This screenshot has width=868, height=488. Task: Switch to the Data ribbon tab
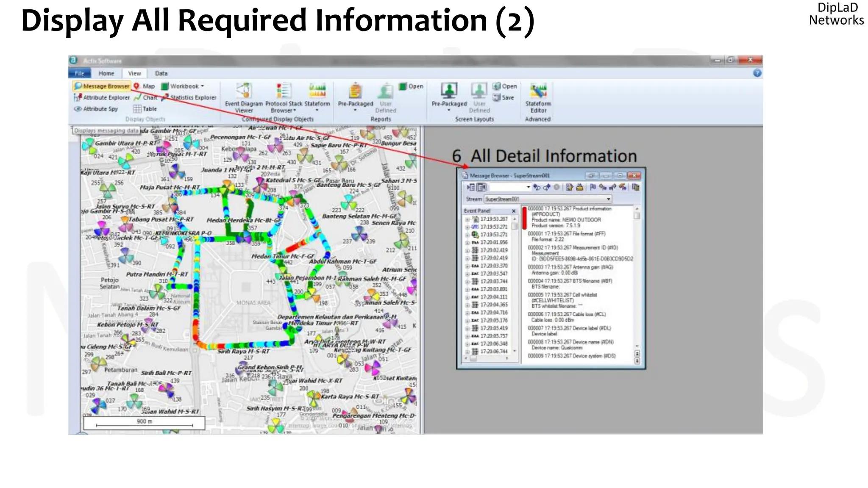tap(161, 73)
